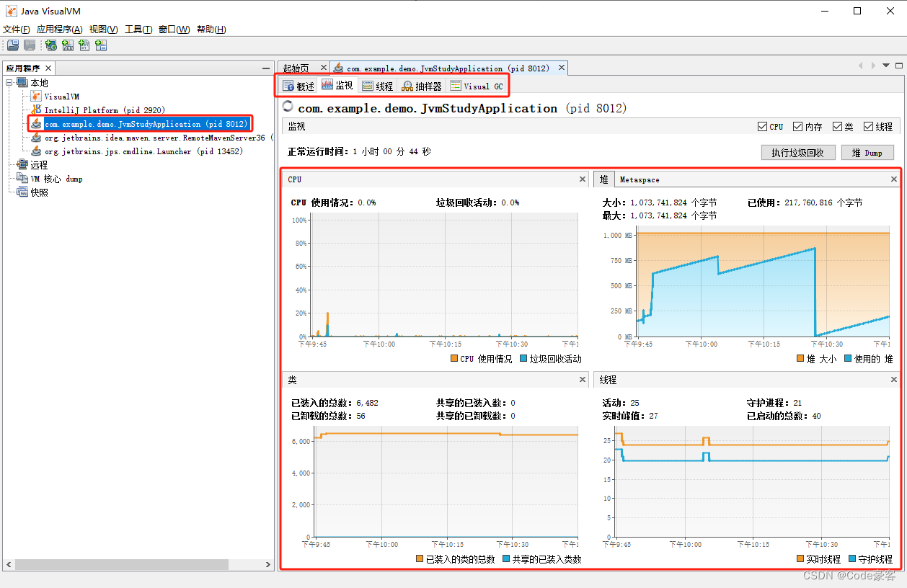Image resolution: width=907 pixels, height=588 pixels.
Task: Click the VM 核心 dump icon
Action: [22, 179]
